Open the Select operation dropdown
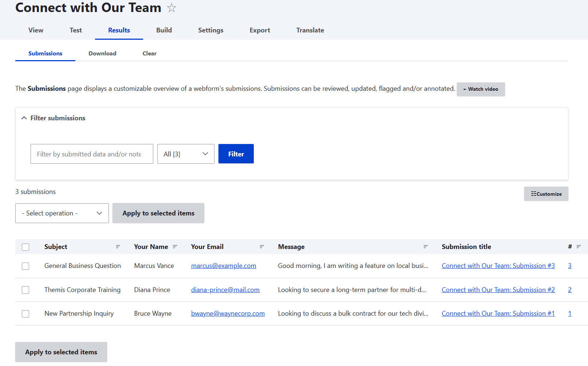 [x=62, y=213]
